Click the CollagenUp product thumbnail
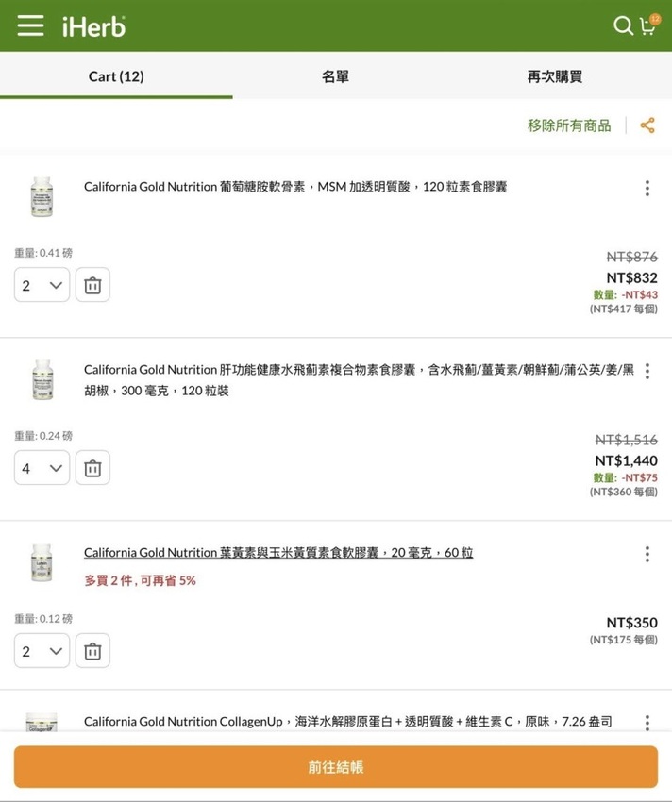Screen dimensions: 672x802 42,723
